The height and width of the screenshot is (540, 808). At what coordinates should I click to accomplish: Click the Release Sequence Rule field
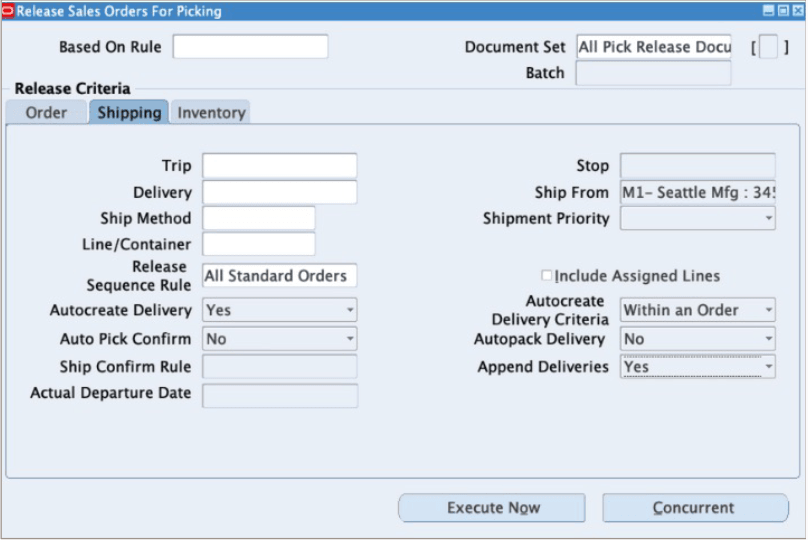pos(279,276)
